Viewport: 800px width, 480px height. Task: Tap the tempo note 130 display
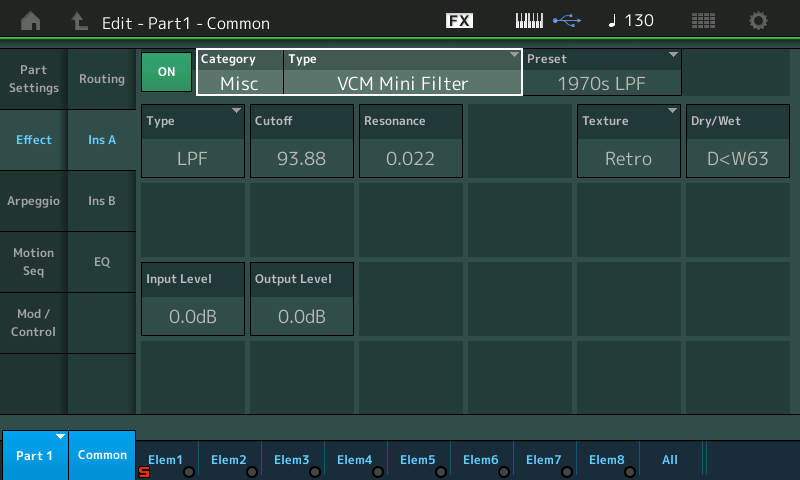point(631,21)
